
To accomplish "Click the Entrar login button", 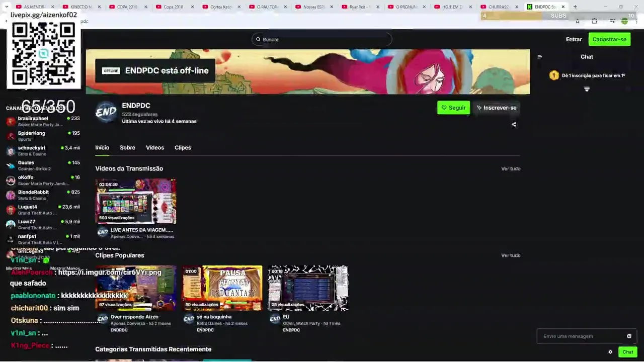I will [574, 39].
